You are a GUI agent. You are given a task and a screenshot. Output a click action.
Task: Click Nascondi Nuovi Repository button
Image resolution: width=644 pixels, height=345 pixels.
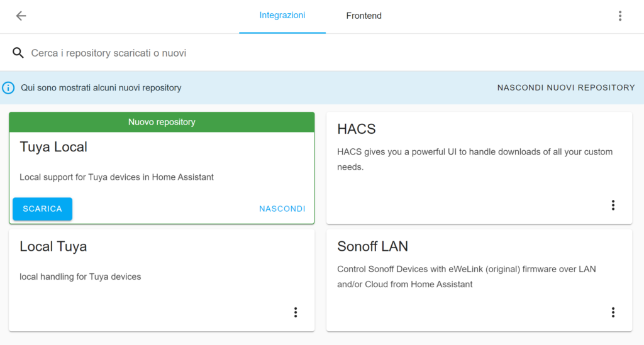coord(566,88)
